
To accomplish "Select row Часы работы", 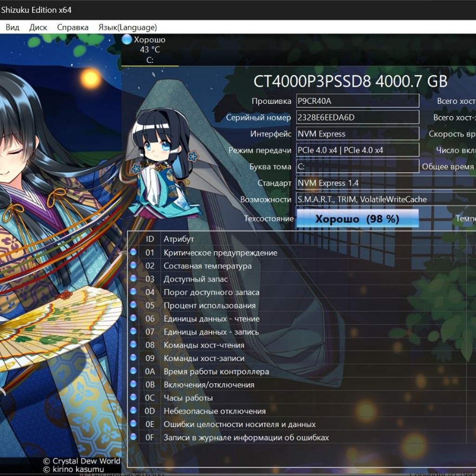I will point(302,398).
